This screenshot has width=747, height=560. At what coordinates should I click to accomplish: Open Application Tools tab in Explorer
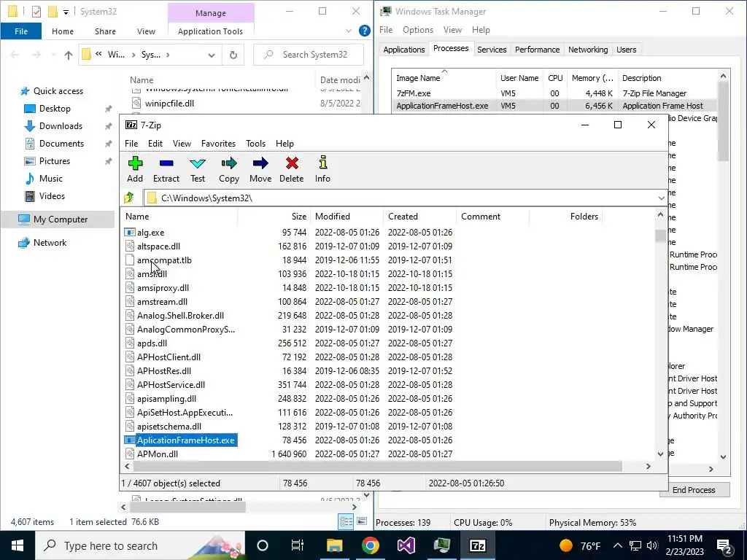click(210, 31)
